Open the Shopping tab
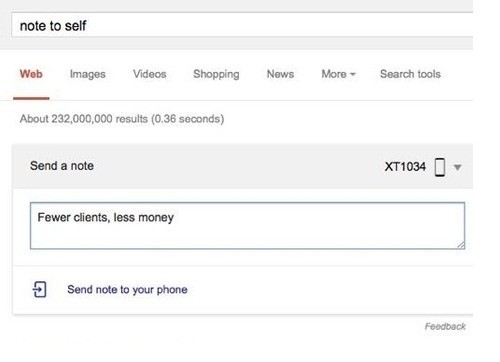Screen dimensions: 500x362 click(216, 74)
